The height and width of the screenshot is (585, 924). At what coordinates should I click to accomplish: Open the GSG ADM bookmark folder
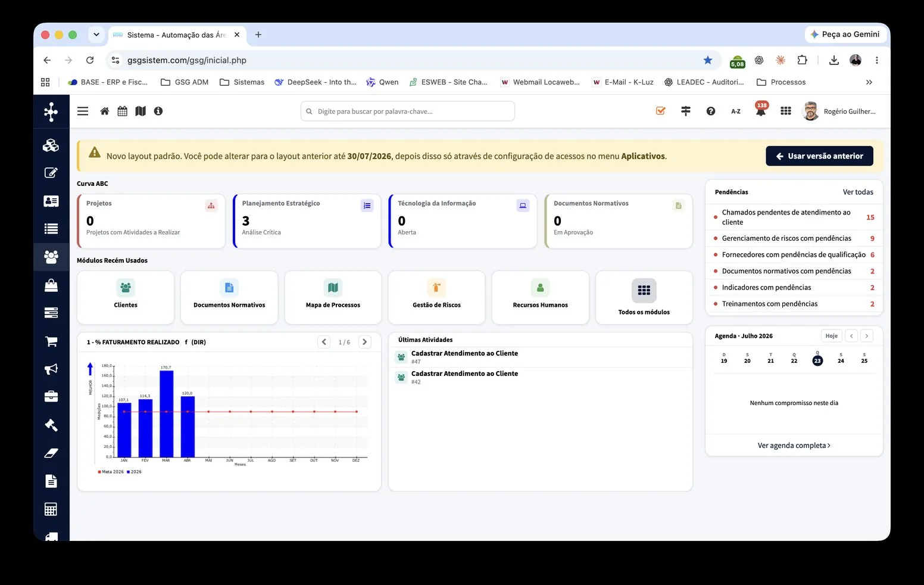(x=185, y=82)
